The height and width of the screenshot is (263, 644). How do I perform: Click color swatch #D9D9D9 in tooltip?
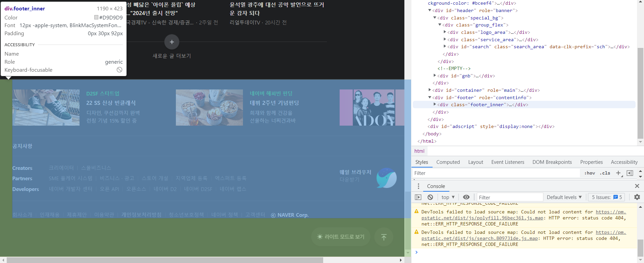pyautogui.click(x=96, y=17)
